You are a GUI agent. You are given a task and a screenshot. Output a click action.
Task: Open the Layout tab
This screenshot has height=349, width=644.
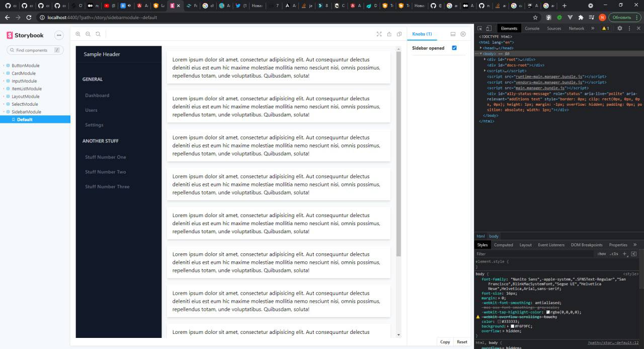tap(525, 245)
